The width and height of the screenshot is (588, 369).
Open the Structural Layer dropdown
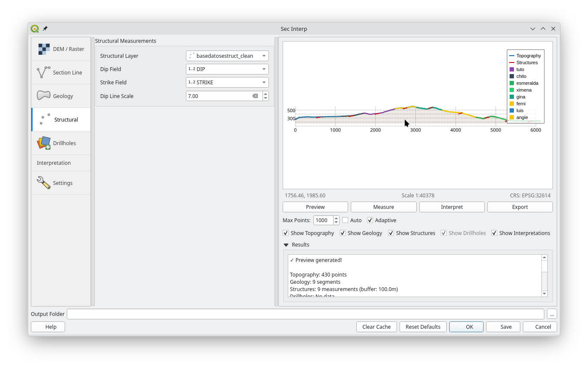[227, 56]
